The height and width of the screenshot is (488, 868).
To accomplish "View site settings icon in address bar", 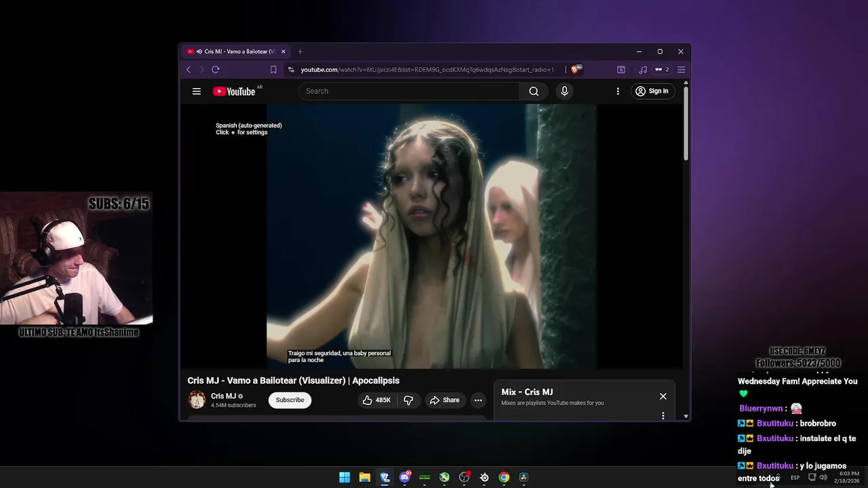I will coord(291,69).
